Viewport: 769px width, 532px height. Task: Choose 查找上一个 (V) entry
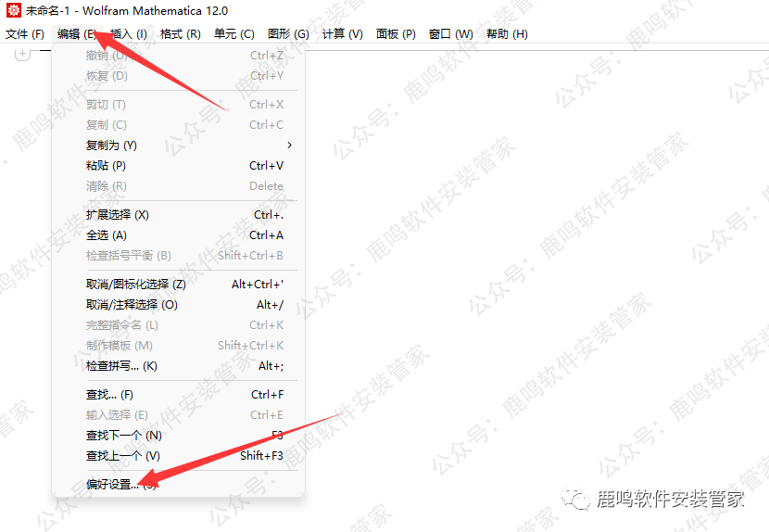tap(179, 456)
